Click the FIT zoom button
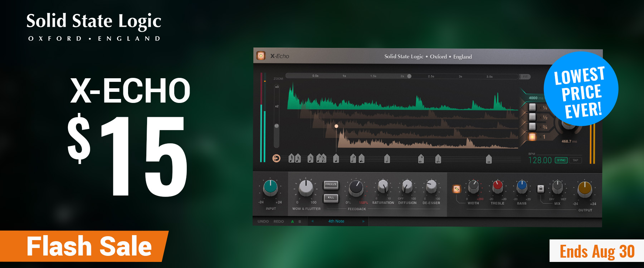Image resolution: width=644 pixels, height=268 pixels. pos(525,76)
